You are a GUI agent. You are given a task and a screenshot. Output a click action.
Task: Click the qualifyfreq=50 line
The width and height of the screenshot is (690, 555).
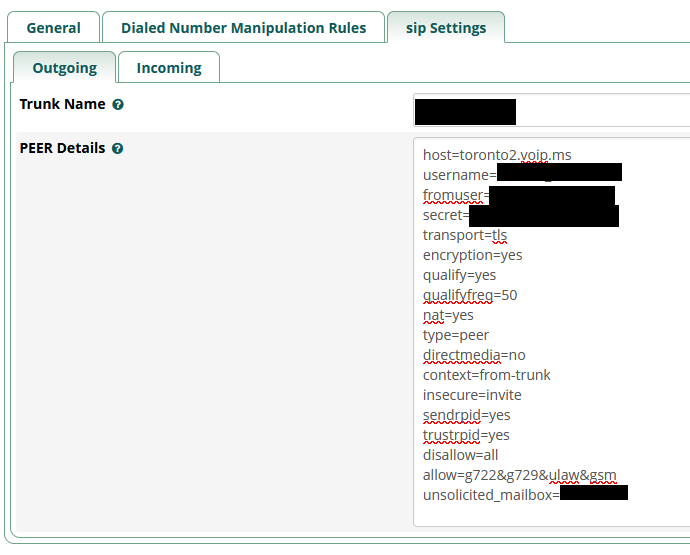[470, 295]
